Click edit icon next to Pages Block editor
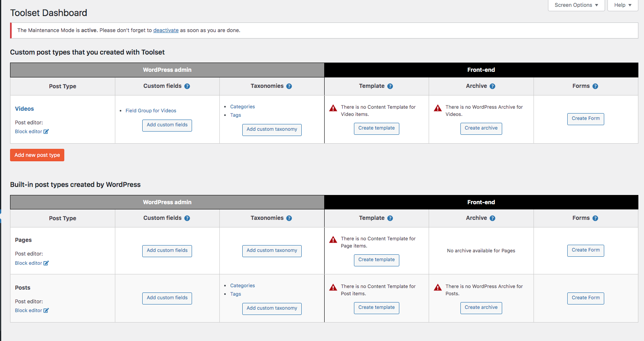This screenshot has width=644, height=341. click(x=46, y=263)
